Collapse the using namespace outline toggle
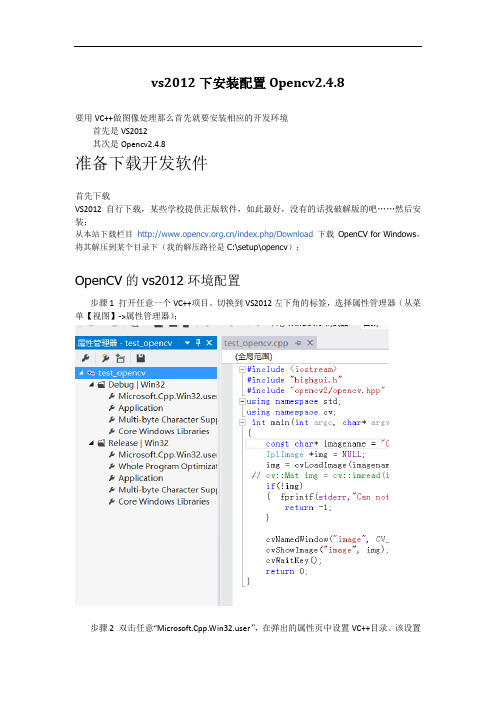The width and height of the screenshot is (496, 702). click(242, 401)
